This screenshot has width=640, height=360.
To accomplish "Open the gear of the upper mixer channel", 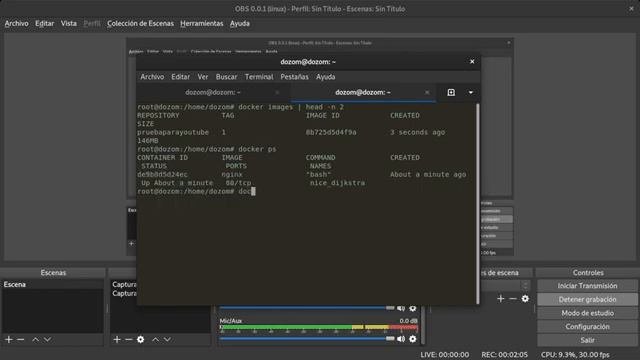I will pos(413,308).
